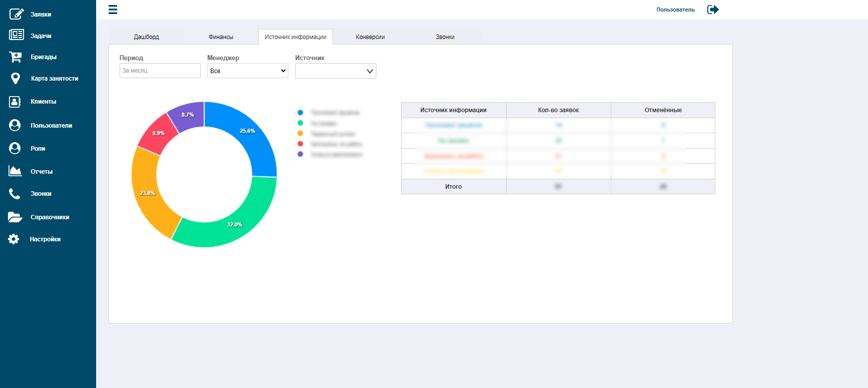This screenshot has width=868, height=388.
Task: Open Заявки via its pencil icon
Action: pos(17,14)
